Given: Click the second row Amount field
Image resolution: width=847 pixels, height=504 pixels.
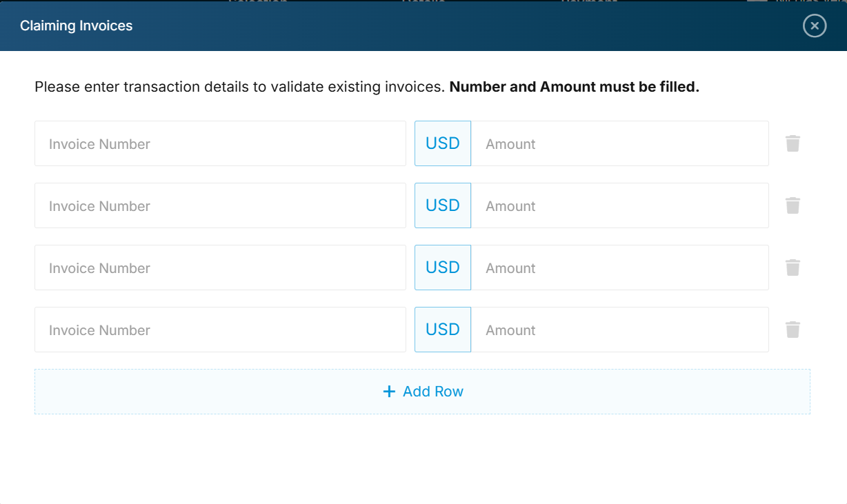Looking at the screenshot, I should pyautogui.click(x=619, y=205).
